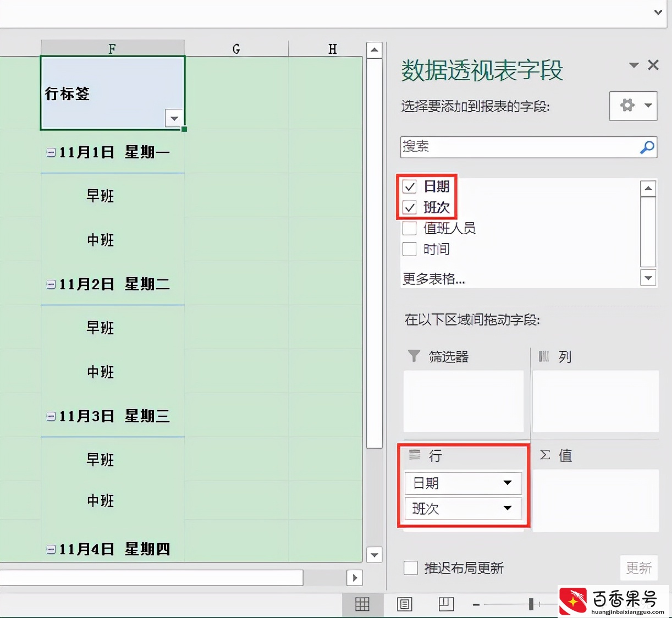Click the zoom out minus button

click(x=476, y=605)
